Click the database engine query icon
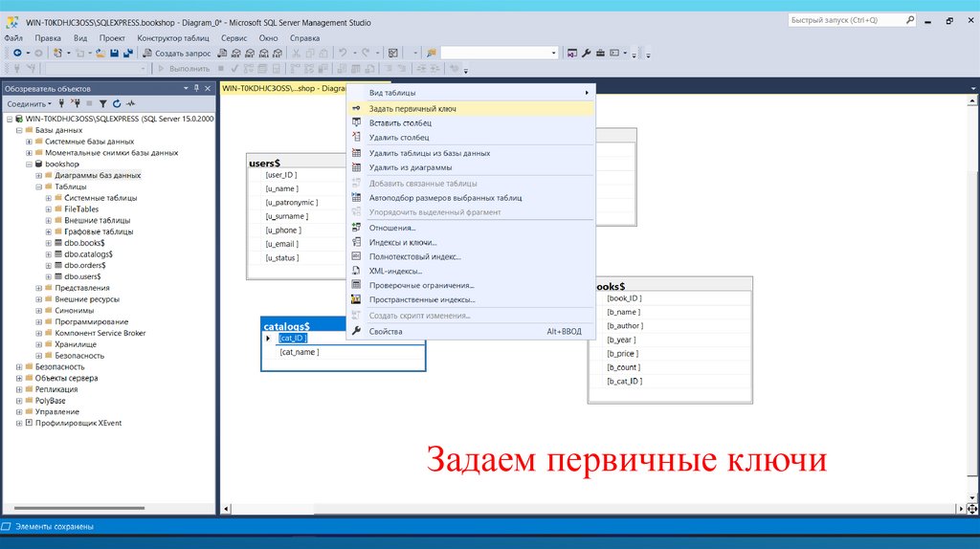This screenshot has width=980, height=549. [x=222, y=54]
